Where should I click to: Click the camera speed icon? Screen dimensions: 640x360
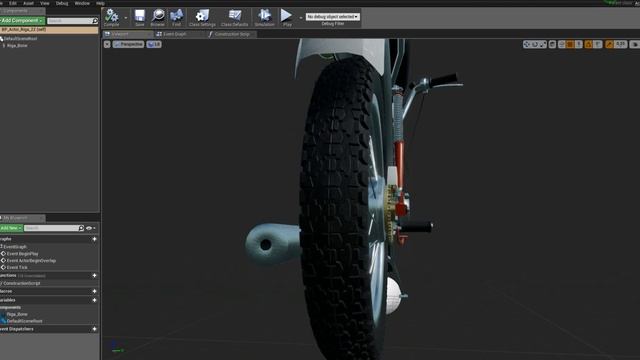pos(635,44)
